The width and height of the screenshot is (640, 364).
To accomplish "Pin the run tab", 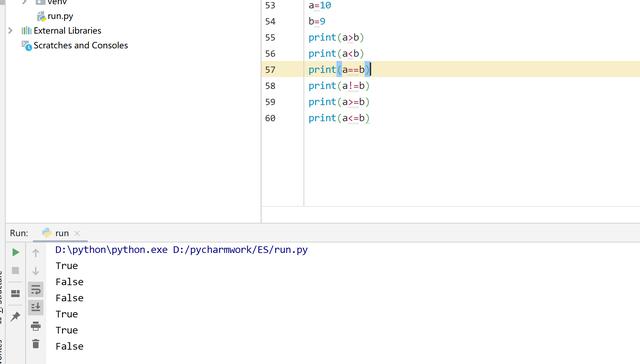I will click(x=16, y=316).
